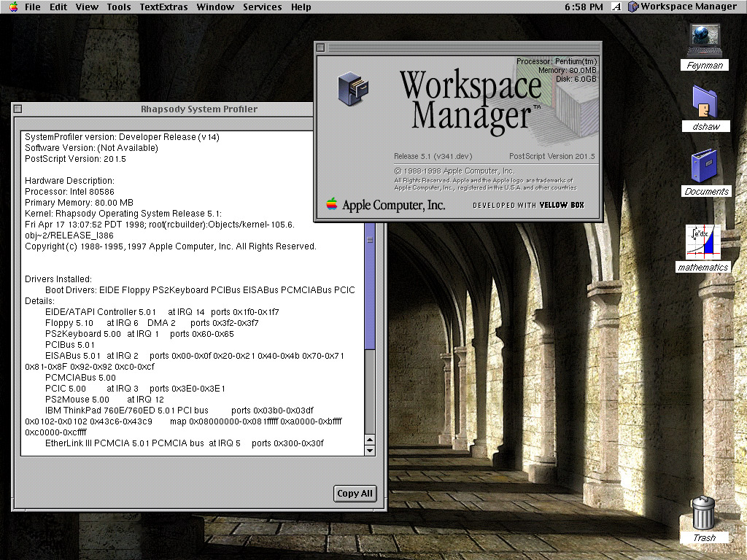Click the "EISABus 5.01" driver line
The width and height of the screenshot is (747, 560).
(194, 356)
